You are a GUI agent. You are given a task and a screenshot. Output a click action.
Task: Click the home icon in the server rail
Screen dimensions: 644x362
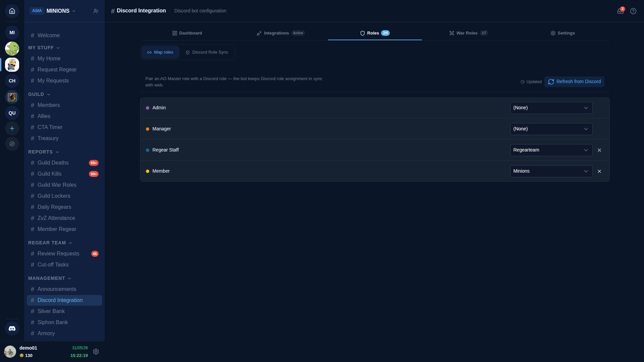coord(12,11)
